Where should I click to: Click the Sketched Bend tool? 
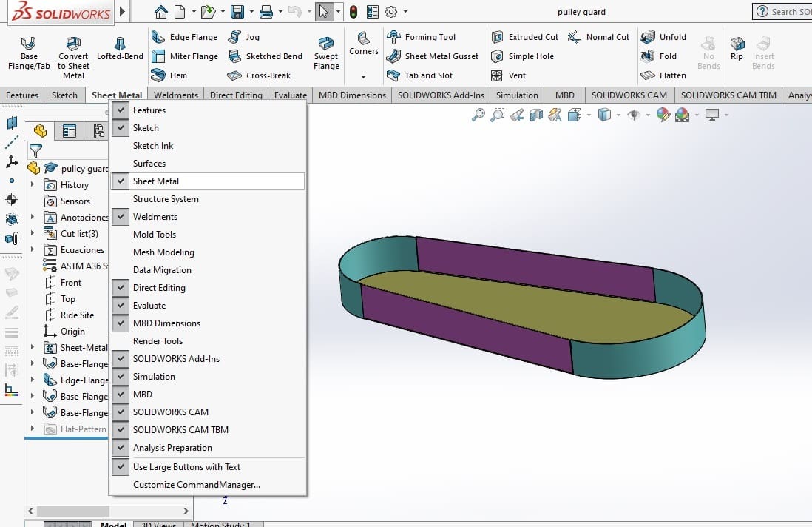point(265,56)
